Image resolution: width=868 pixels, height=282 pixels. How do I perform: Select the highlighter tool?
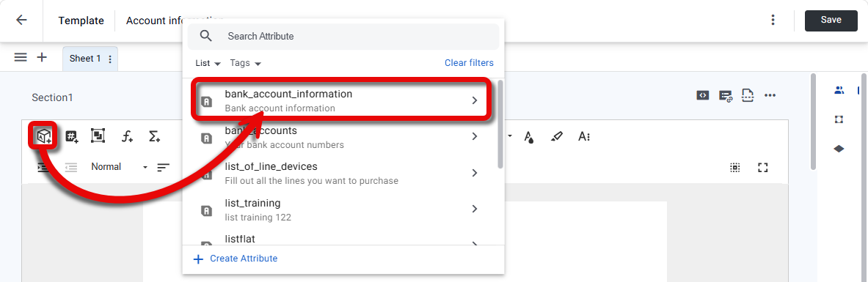click(557, 136)
